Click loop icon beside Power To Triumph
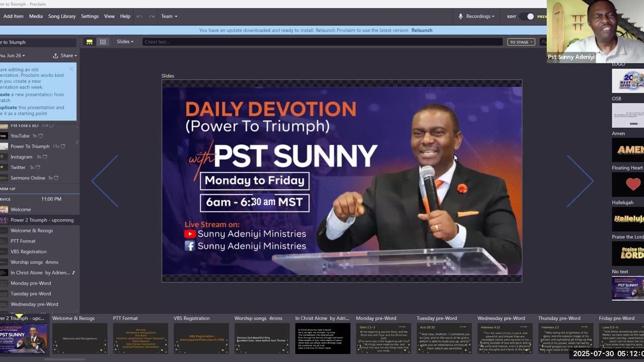Image resolution: width=644 pixels, height=362 pixels. (63, 146)
